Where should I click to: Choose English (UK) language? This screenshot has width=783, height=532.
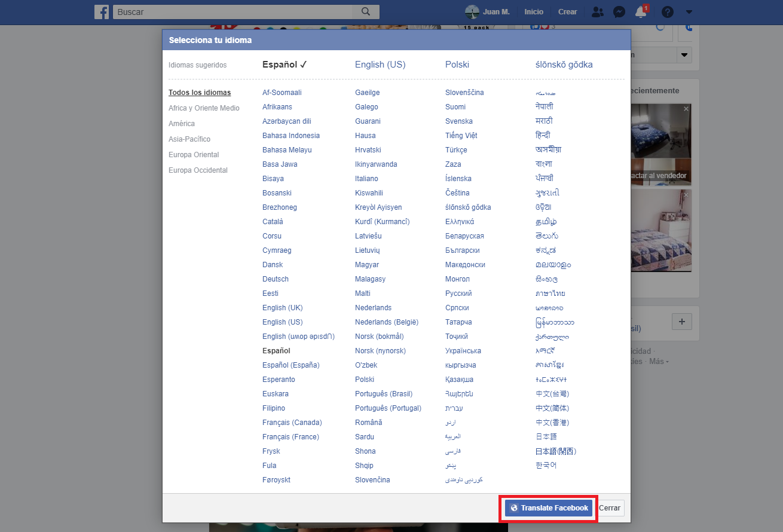(x=283, y=308)
